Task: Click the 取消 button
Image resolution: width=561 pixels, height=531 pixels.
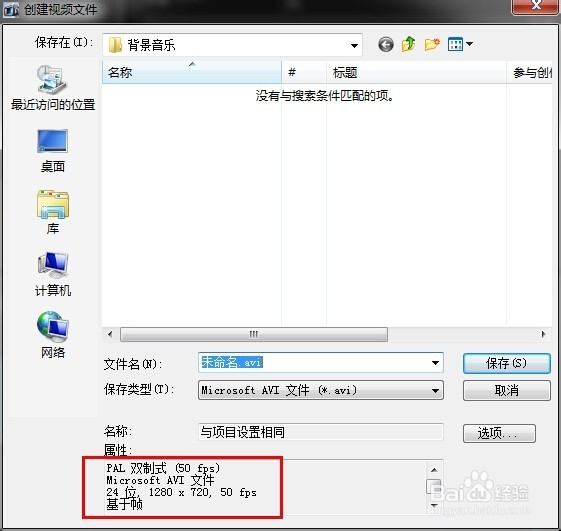Action: 506,390
